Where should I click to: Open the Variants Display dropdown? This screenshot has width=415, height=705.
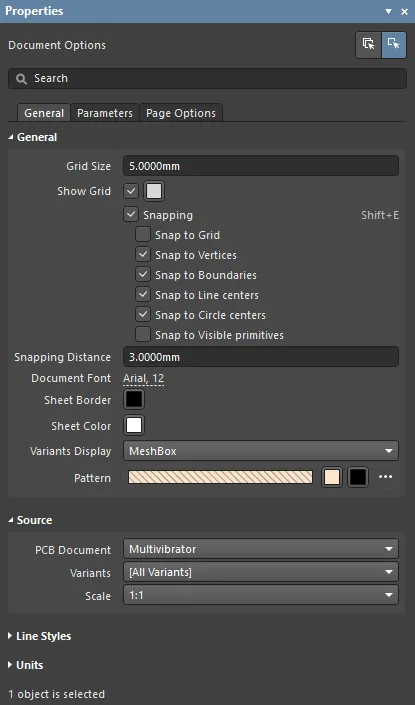tap(261, 451)
